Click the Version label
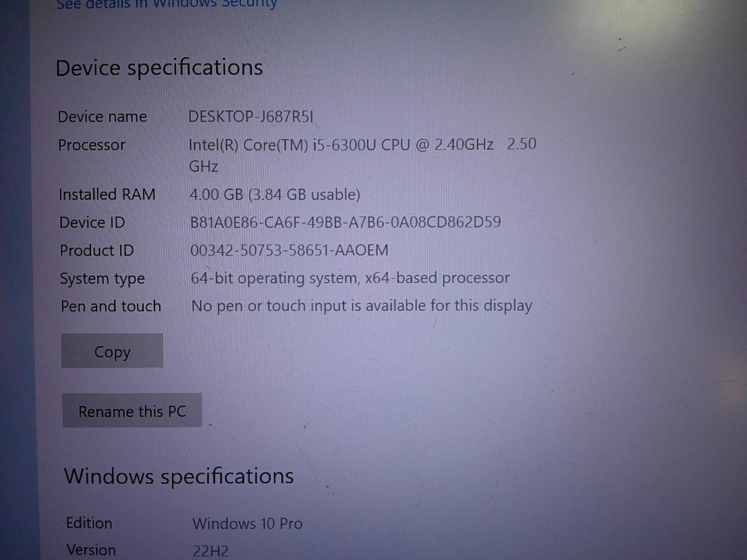Image resolution: width=747 pixels, height=560 pixels. coord(92,549)
